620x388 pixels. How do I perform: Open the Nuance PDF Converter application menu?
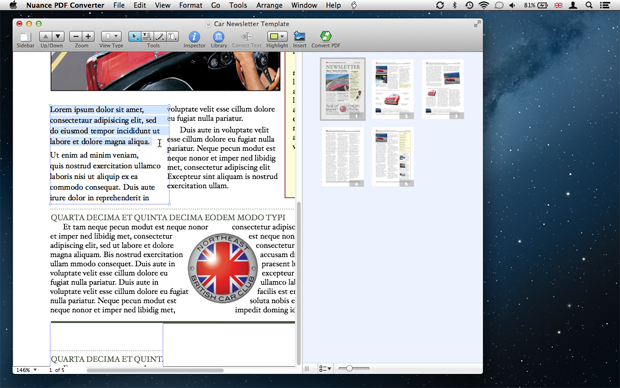tap(65, 5)
